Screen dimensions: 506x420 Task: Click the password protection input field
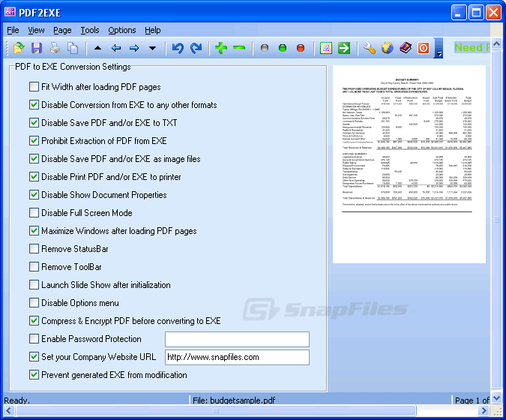[x=237, y=339]
